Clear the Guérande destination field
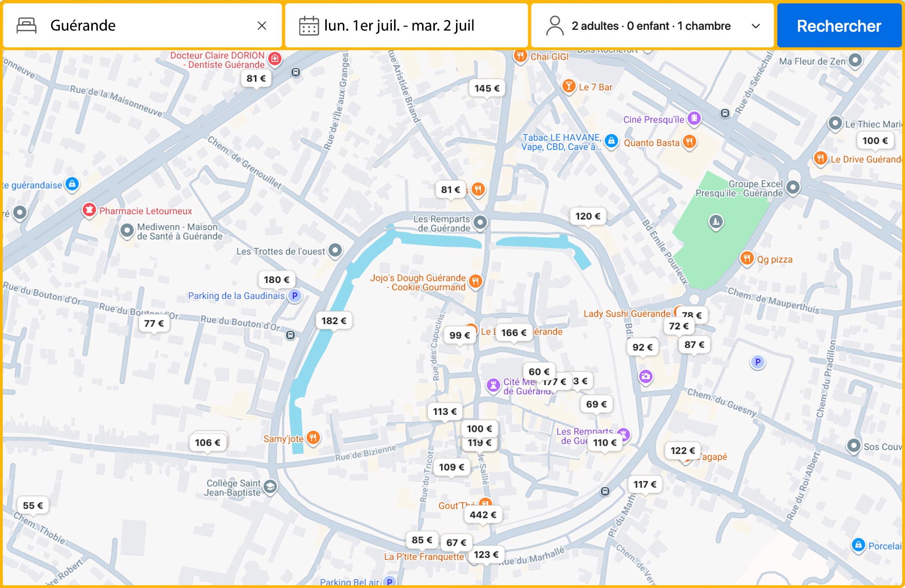This screenshot has width=905, height=588. [x=262, y=26]
